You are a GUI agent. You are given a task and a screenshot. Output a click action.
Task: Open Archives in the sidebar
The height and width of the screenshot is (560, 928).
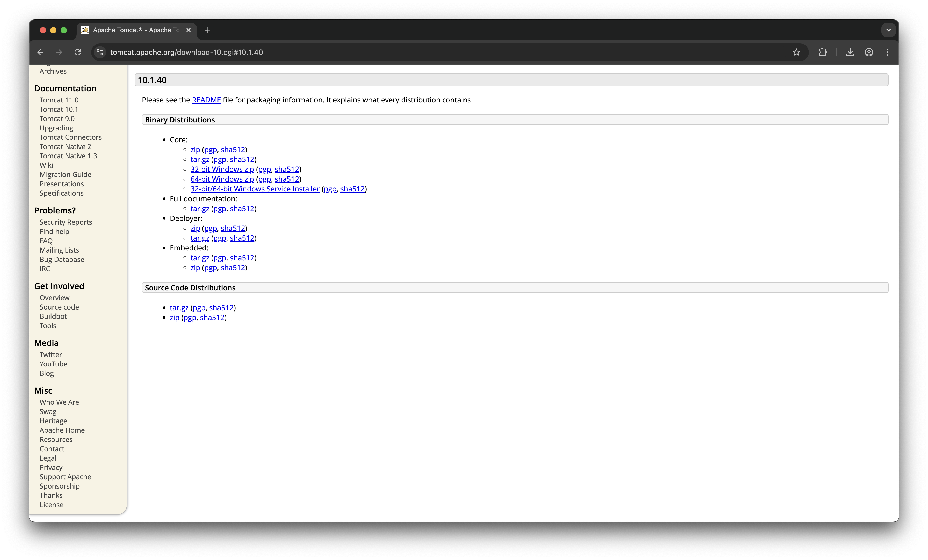53,71
